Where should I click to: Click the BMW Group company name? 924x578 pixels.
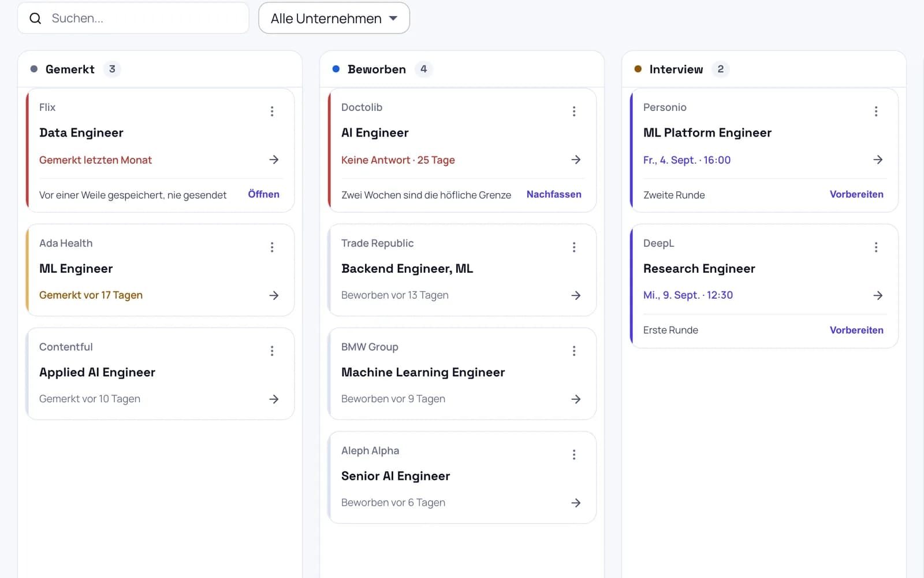pos(370,347)
